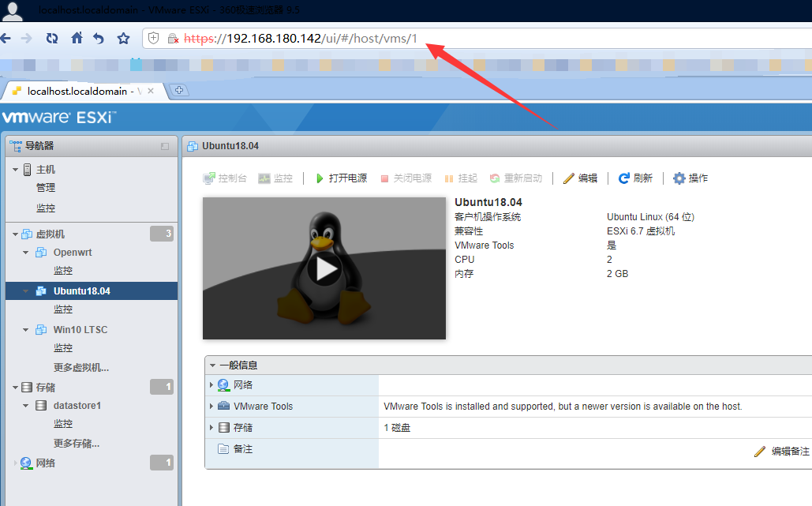Expand the 网络 row in general info
Image resolution: width=812 pixels, height=506 pixels.
tap(211, 384)
